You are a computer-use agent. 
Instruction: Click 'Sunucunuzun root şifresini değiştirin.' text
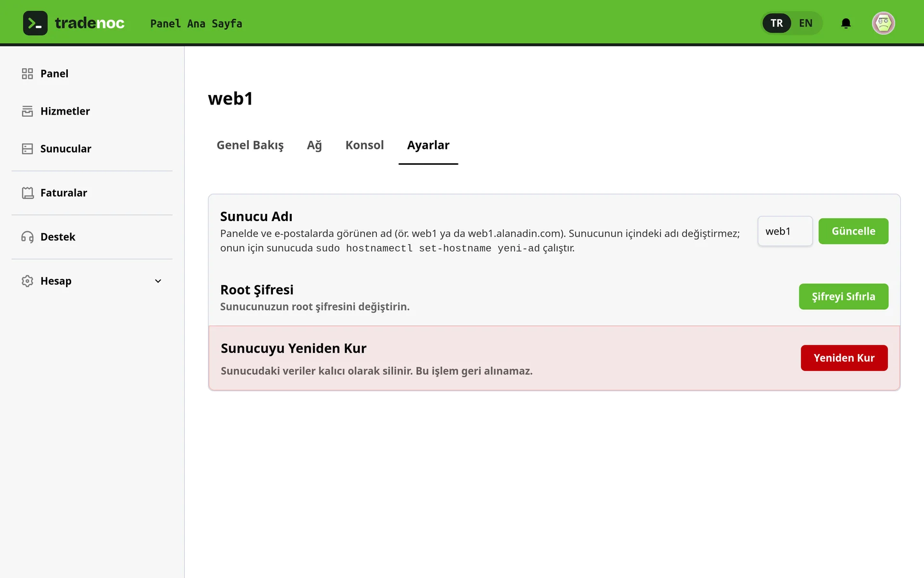coord(315,307)
